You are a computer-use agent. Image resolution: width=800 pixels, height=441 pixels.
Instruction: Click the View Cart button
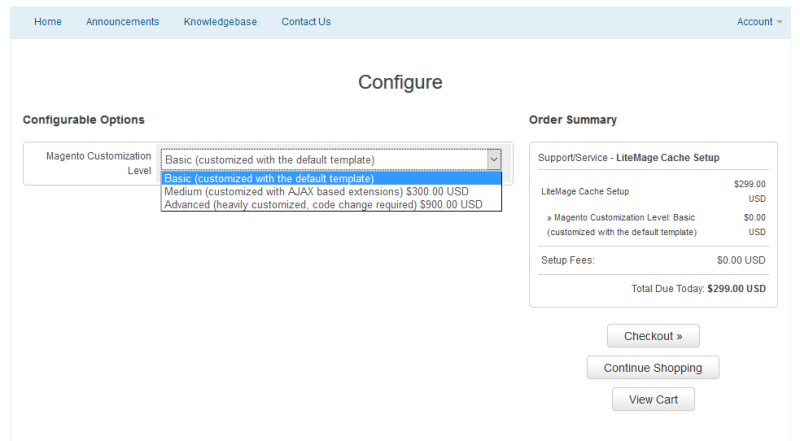[x=653, y=399]
